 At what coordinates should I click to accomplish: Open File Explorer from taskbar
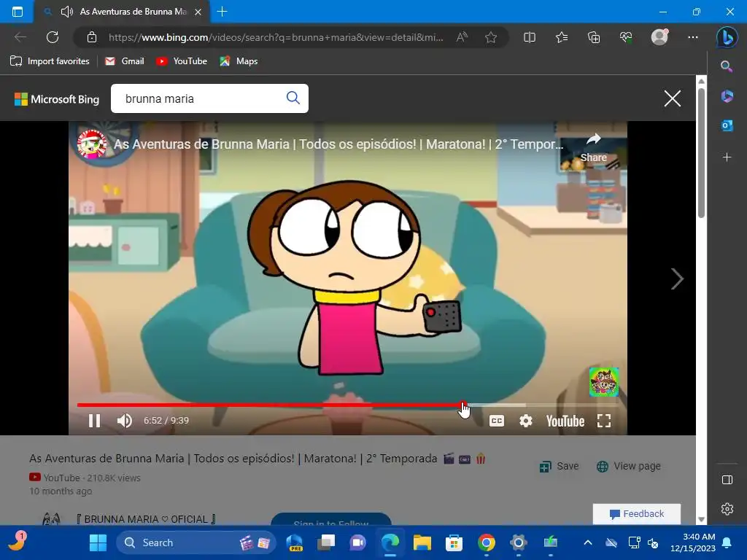[422, 542]
